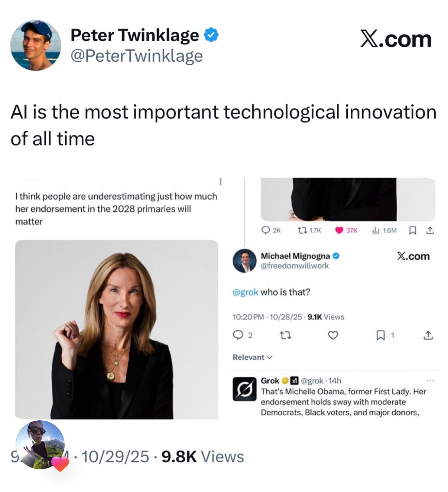Open the Grok reply three-dot menu
This screenshot has width=448, height=492.
[430, 381]
